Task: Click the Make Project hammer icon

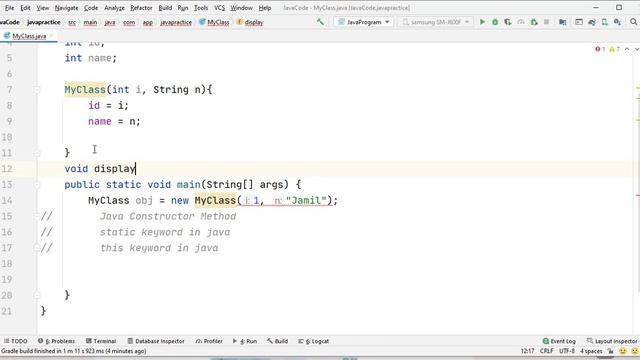Action: (320, 22)
